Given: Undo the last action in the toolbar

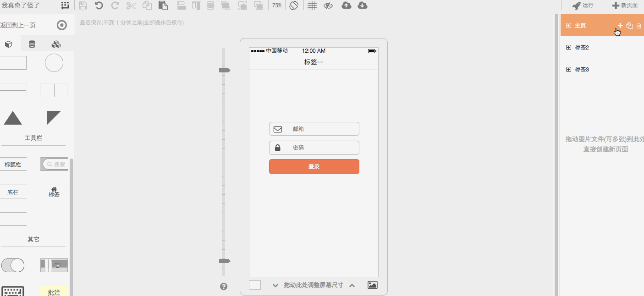Looking at the screenshot, I should point(99,5).
